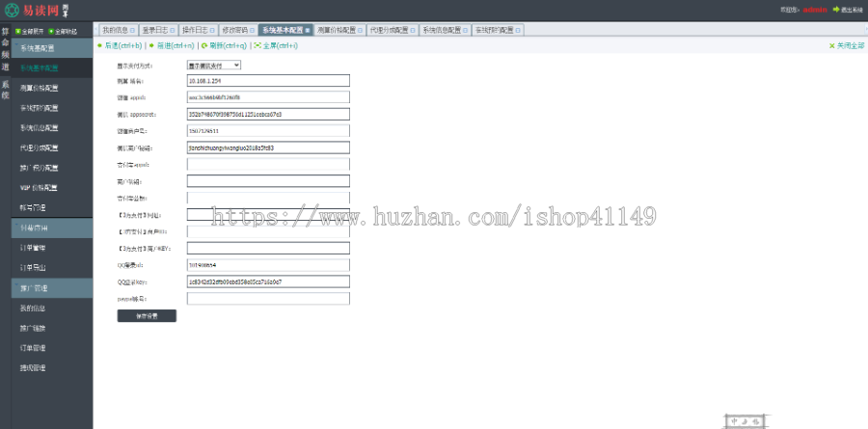Click 全部折叠 collapse-all text

67,32
